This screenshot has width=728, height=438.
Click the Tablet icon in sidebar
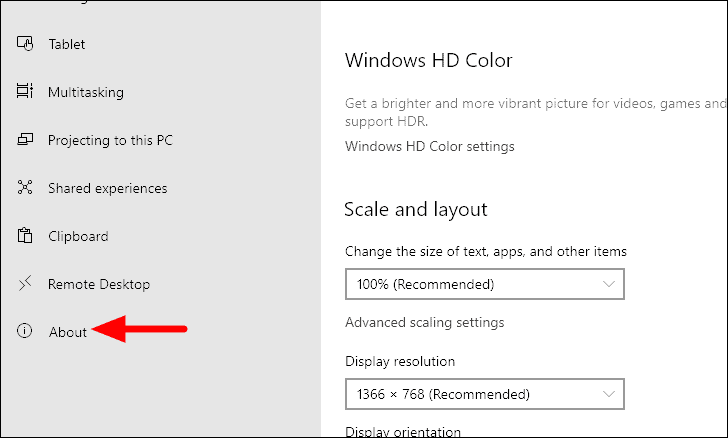tap(25, 44)
